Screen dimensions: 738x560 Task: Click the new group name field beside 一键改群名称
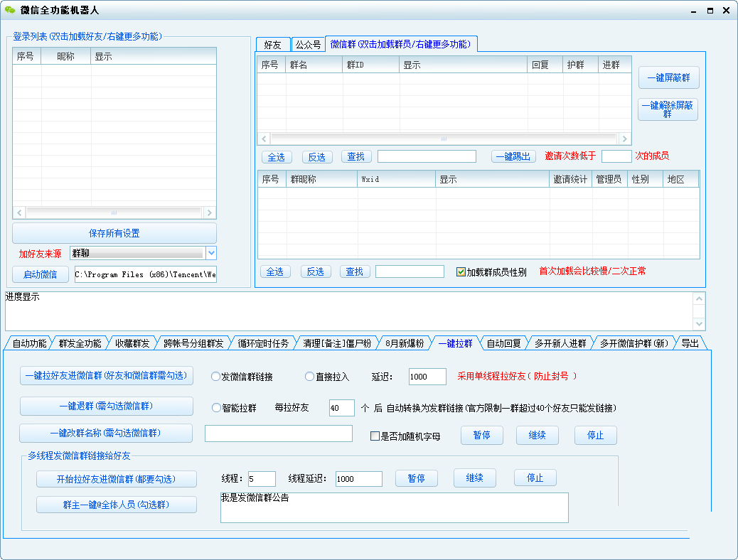point(279,434)
